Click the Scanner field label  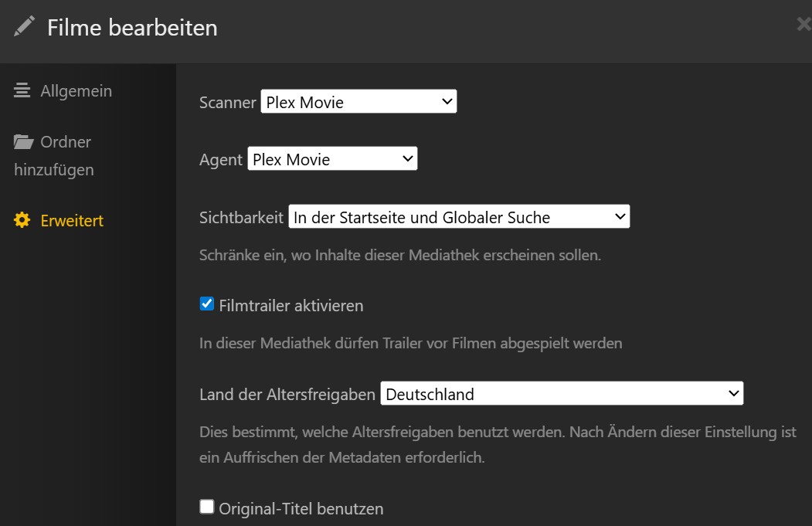click(x=227, y=103)
